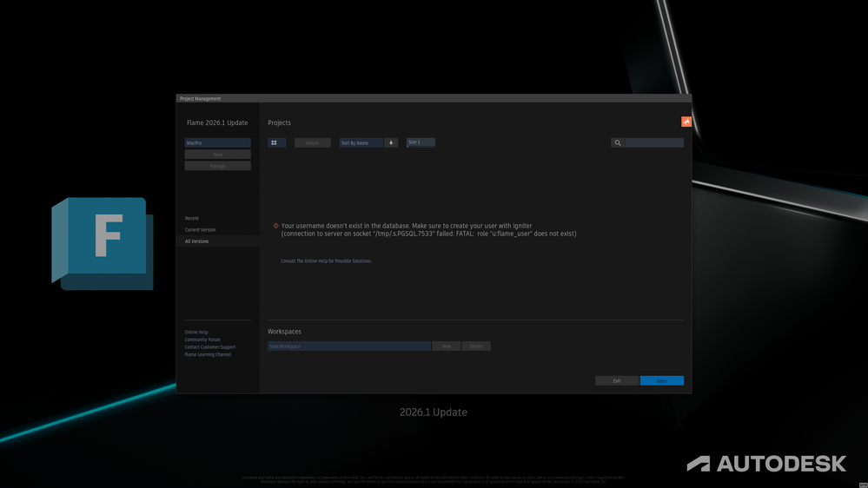Click the project search input field
This screenshot has height=488, width=868.
(654, 142)
